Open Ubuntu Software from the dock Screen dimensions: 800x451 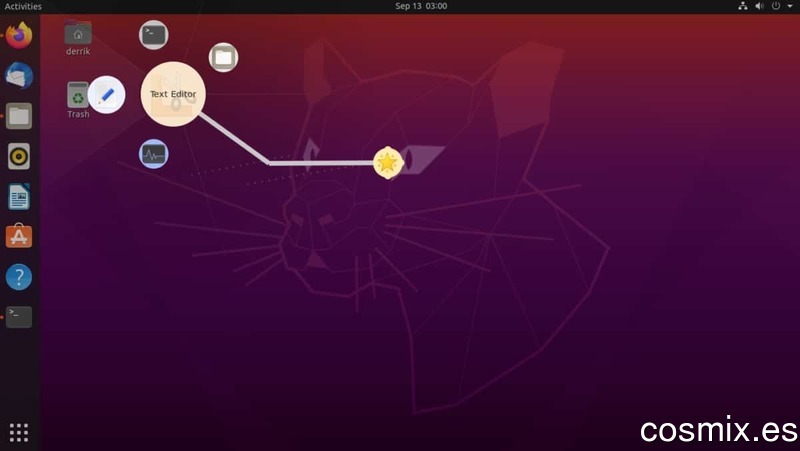point(19,236)
